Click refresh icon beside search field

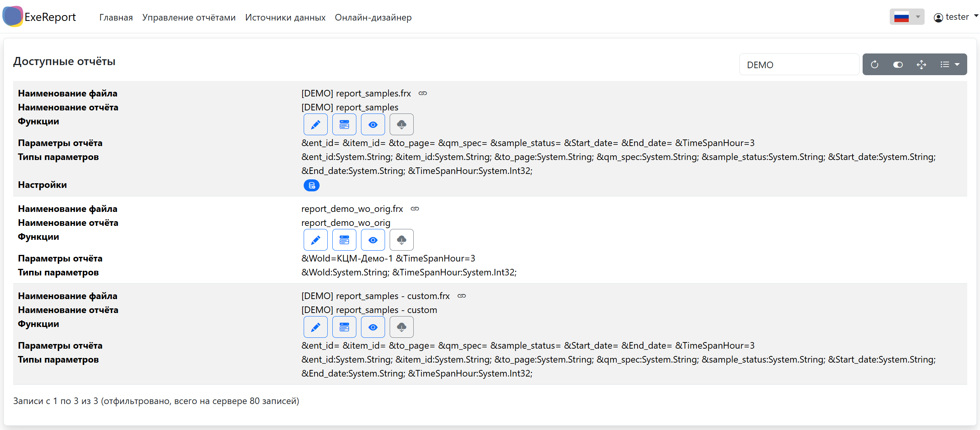pyautogui.click(x=874, y=64)
